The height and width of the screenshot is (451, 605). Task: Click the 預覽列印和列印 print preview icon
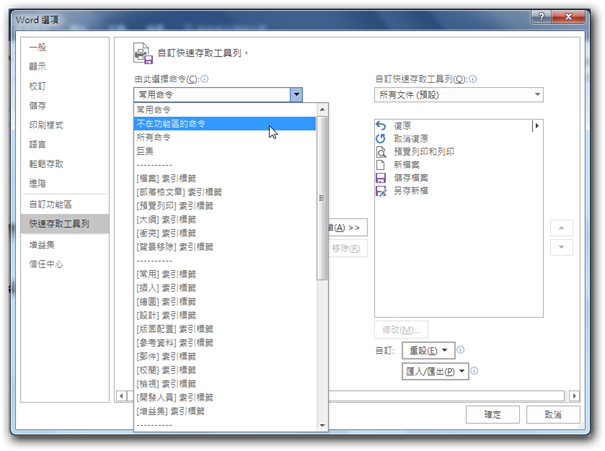point(381,152)
